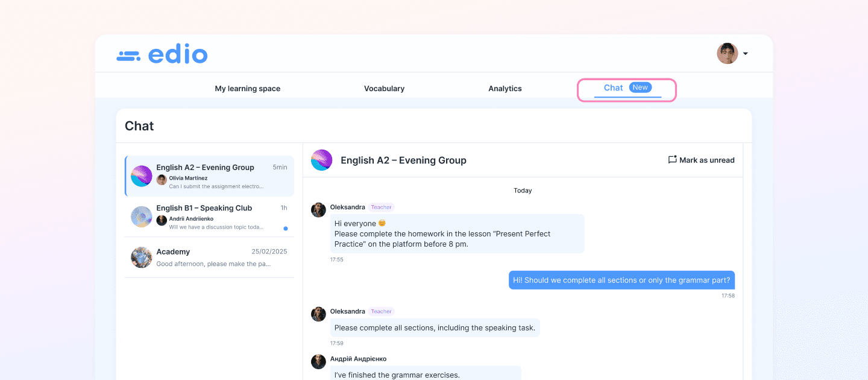Go to My learning space
The height and width of the screenshot is (380, 868).
[x=247, y=88]
